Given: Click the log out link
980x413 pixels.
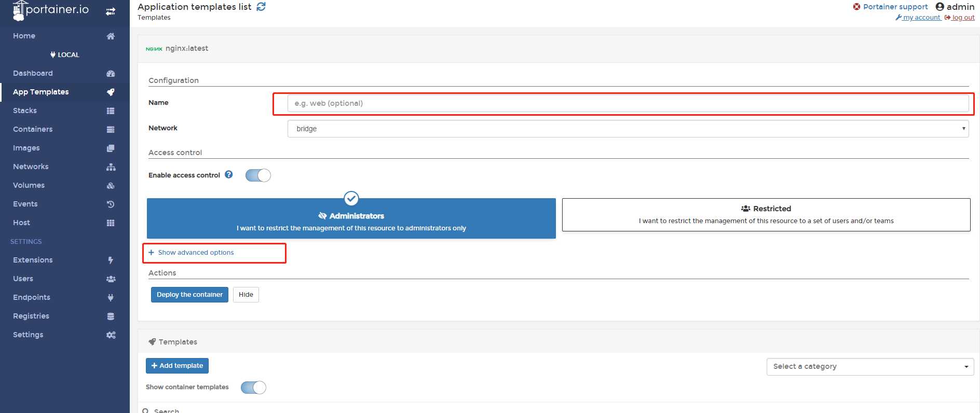Looking at the screenshot, I should click(959, 18).
